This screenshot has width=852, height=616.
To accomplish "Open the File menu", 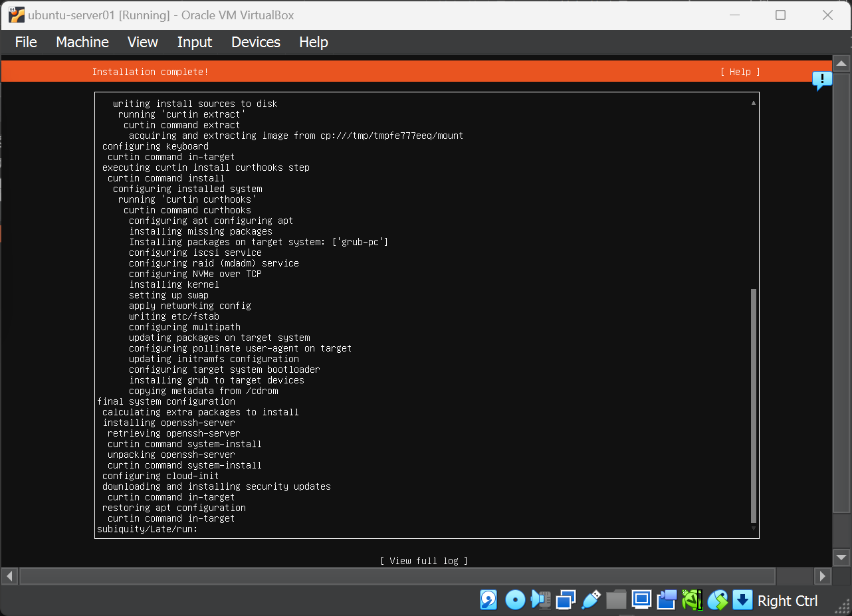I will [x=26, y=42].
